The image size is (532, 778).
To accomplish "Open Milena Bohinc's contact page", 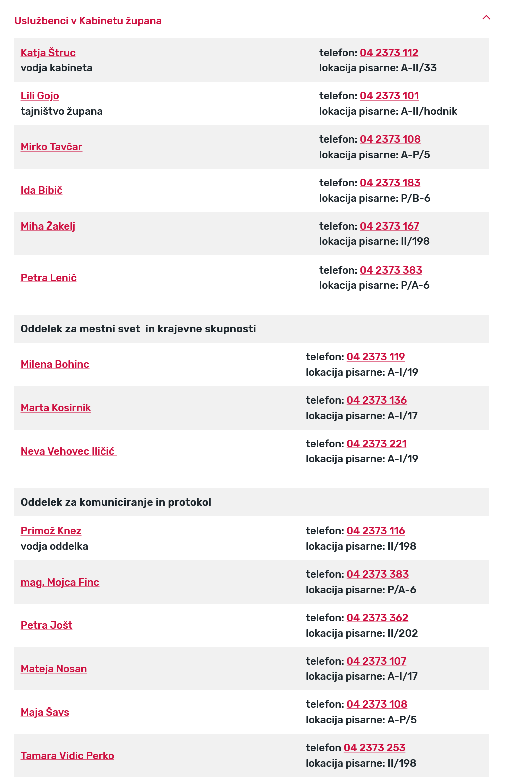I will (x=55, y=364).
